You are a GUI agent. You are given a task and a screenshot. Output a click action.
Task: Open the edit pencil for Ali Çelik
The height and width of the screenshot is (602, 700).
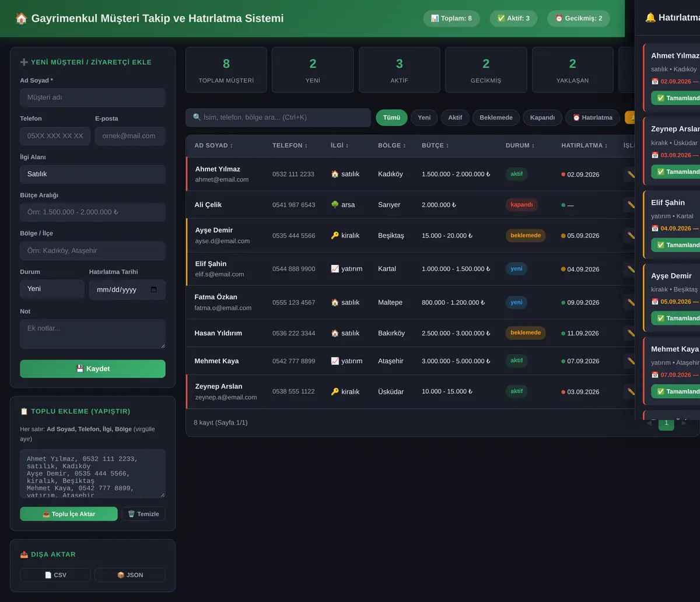tap(631, 205)
